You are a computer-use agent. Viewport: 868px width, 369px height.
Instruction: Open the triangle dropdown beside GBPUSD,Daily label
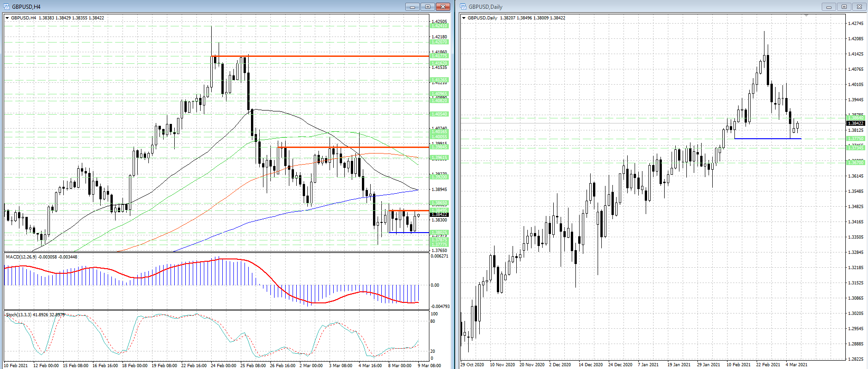[x=464, y=18]
